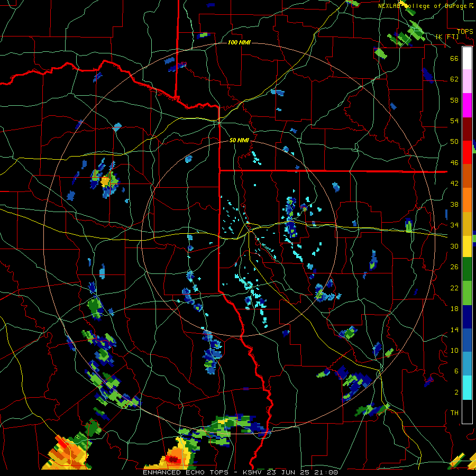Pick the cyan swatch in the legend
Screen dimensions: 476x476
(467, 388)
